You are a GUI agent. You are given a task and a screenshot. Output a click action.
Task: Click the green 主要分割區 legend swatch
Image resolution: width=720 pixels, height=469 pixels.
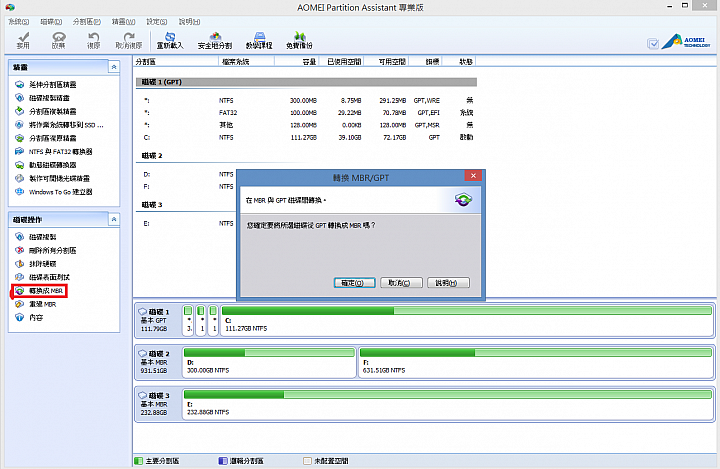tap(138, 461)
